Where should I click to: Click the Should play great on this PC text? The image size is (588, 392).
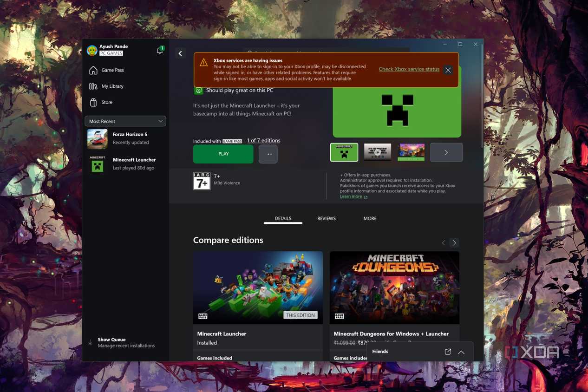tap(240, 91)
